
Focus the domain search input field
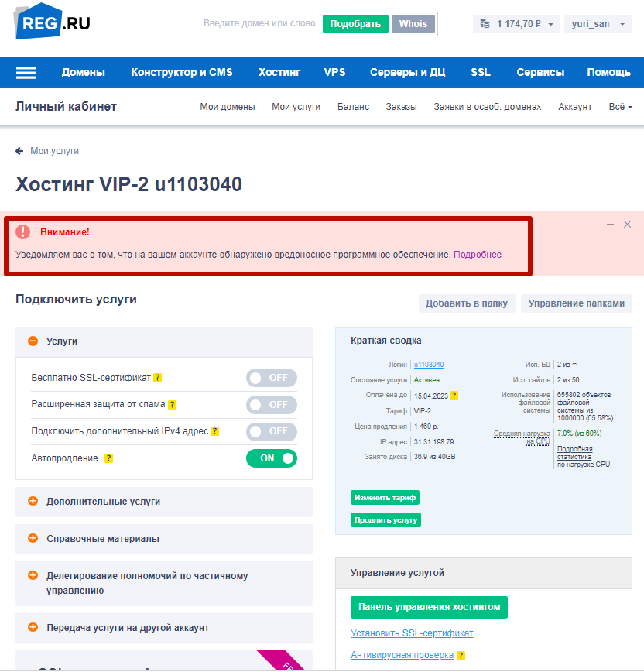259,23
